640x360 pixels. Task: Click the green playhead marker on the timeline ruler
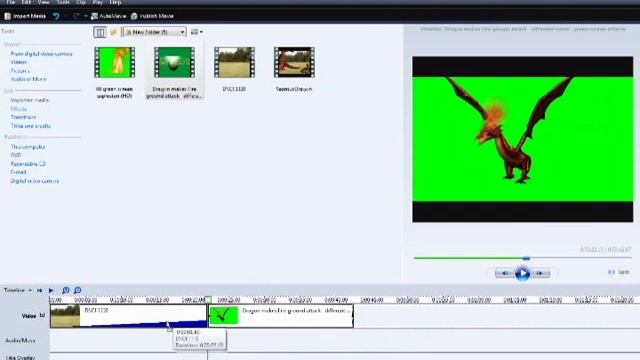click(x=208, y=300)
